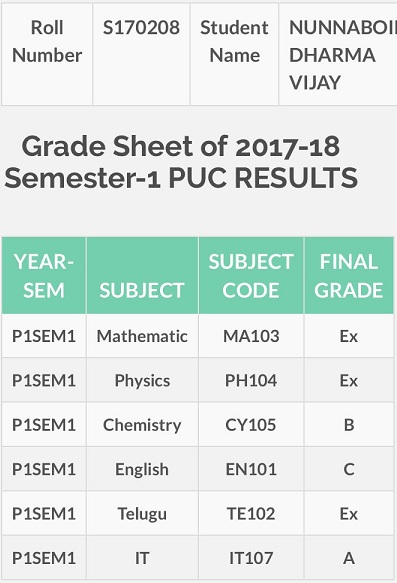Click the Physics subject cell
This screenshot has width=397, height=583.
coord(142,380)
